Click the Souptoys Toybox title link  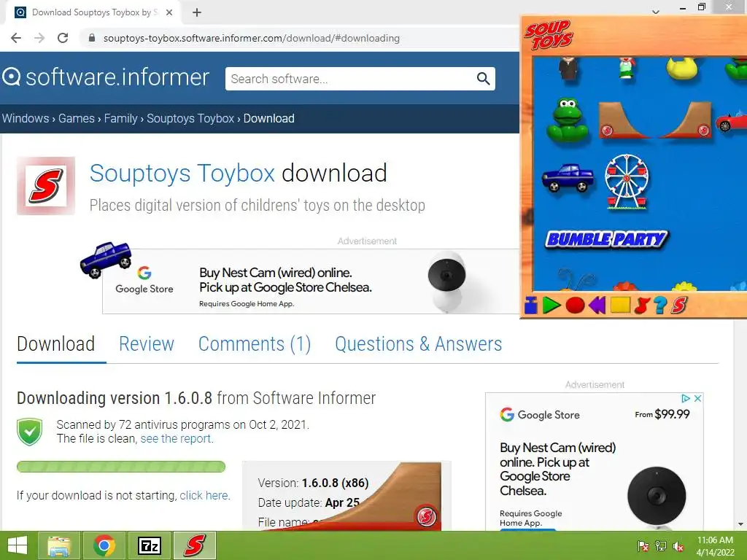coord(182,173)
